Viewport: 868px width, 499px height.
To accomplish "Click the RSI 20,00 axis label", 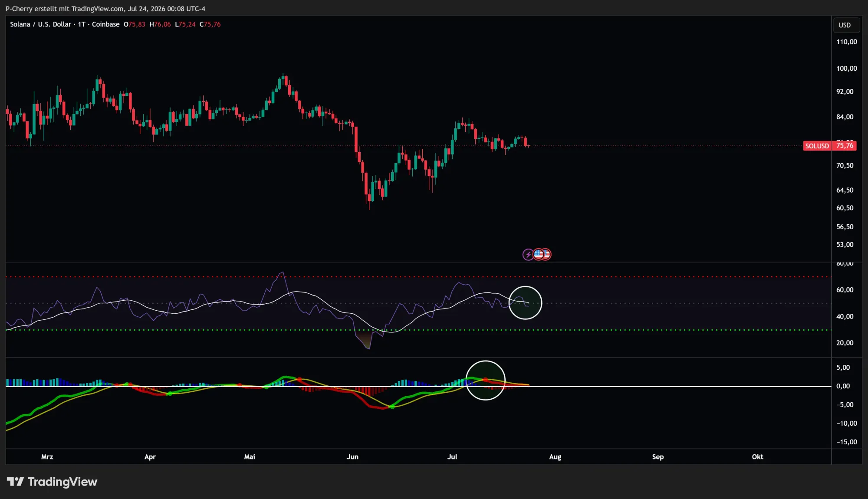I will (x=845, y=343).
